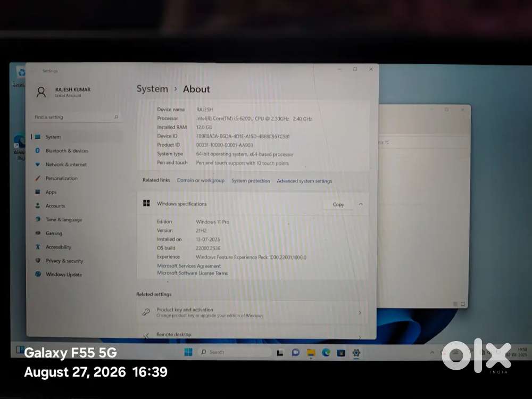This screenshot has height=399, width=532.
Task: Show hidden tray icons chevron
Action: tap(432, 353)
